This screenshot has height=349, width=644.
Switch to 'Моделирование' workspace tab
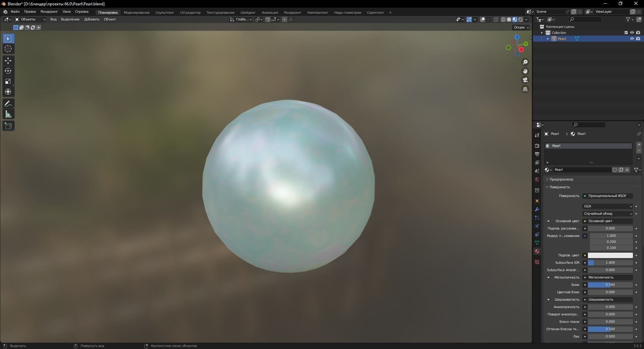tap(137, 12)
